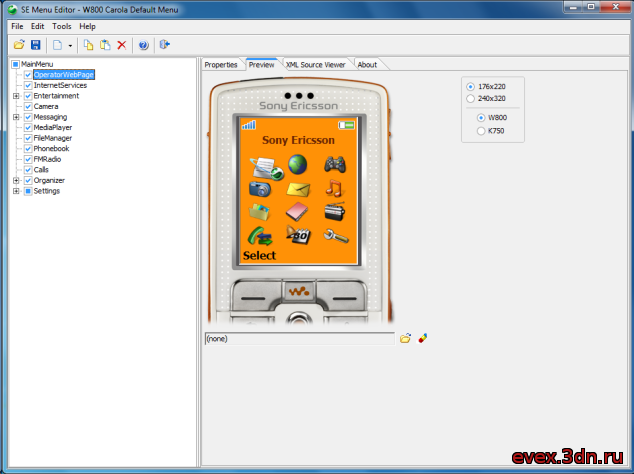Click the Open file toolbar icon
Screen dimensions: 634x474
coord(19,45)
